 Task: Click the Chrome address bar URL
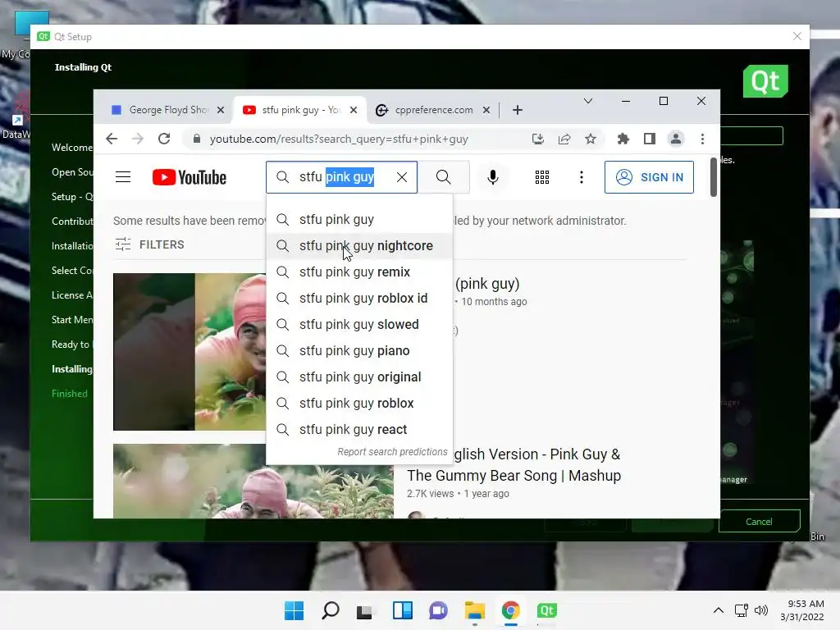point(339,139)
